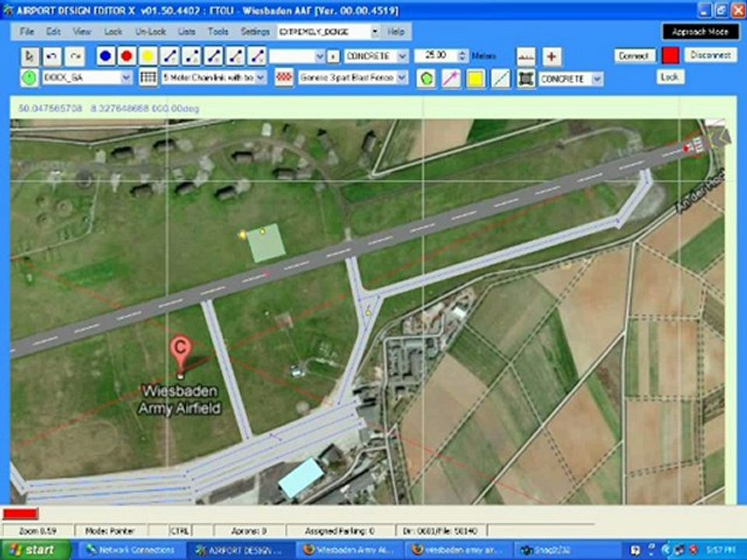
Task: Click the Redo arrow icon
Action: [75, 57]
